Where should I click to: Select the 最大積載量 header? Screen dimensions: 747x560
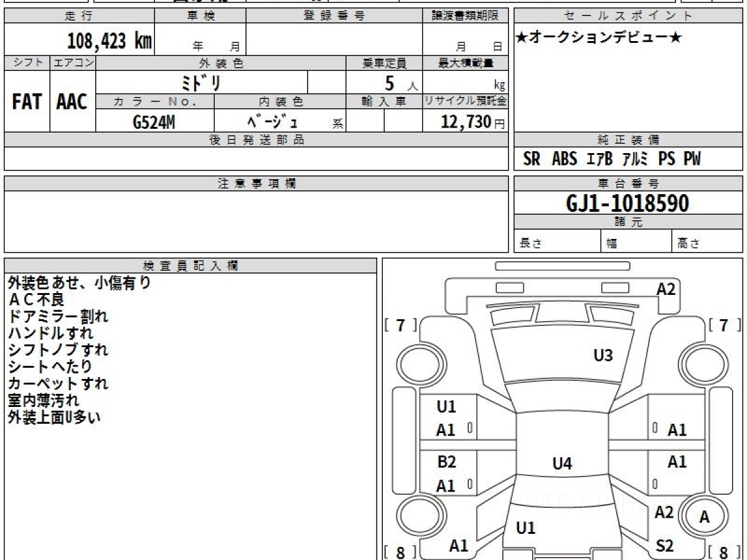click(465, 63)
